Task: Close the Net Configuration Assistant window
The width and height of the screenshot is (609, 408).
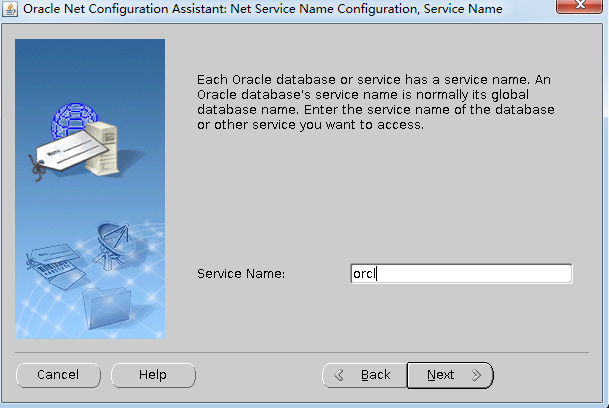Action: [579, 6]
